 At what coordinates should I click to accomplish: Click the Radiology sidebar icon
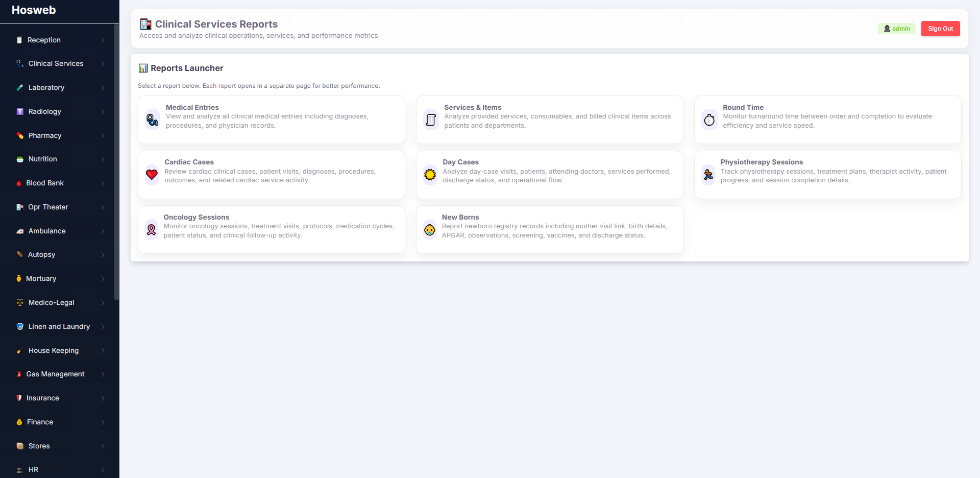point(20,112)
